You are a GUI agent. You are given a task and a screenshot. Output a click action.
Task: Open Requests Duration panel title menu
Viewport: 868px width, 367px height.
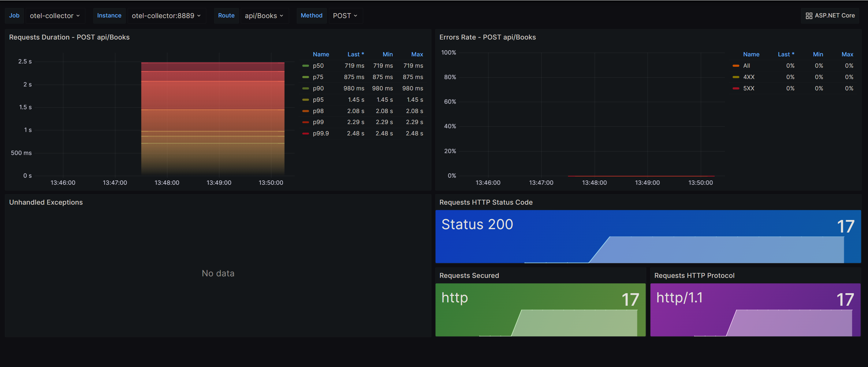[x=69, y=37]
